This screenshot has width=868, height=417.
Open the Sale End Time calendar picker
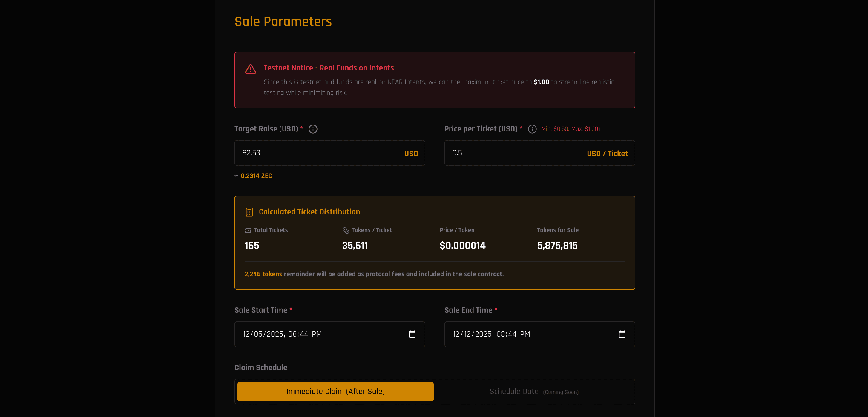(622, 334)
